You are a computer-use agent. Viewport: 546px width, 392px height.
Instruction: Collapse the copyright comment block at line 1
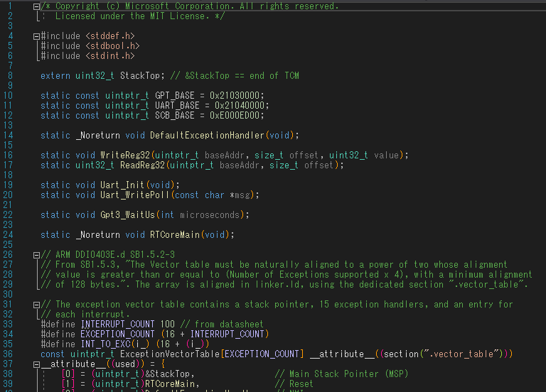point(36,6)
